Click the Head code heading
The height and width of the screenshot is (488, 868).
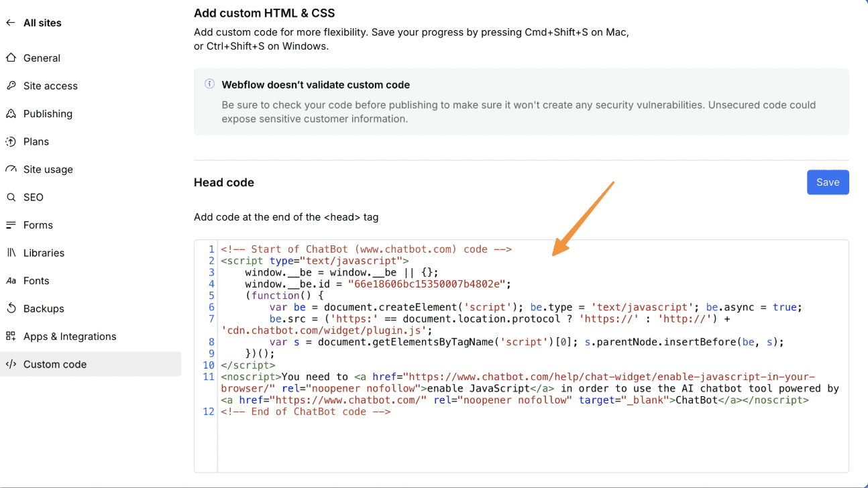point(224,182)
